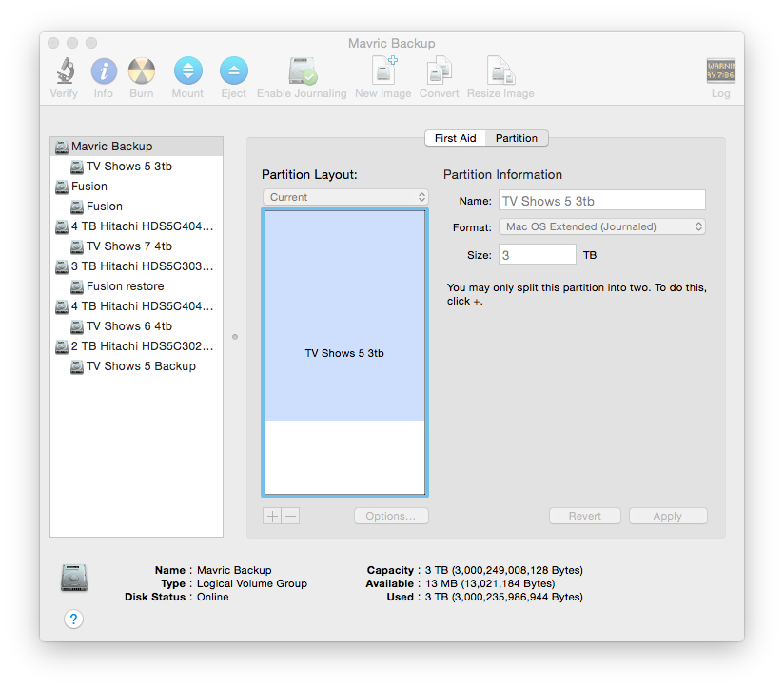Select the 2 TB Hitachi HDS5C302 disk

tap(136, 346)
